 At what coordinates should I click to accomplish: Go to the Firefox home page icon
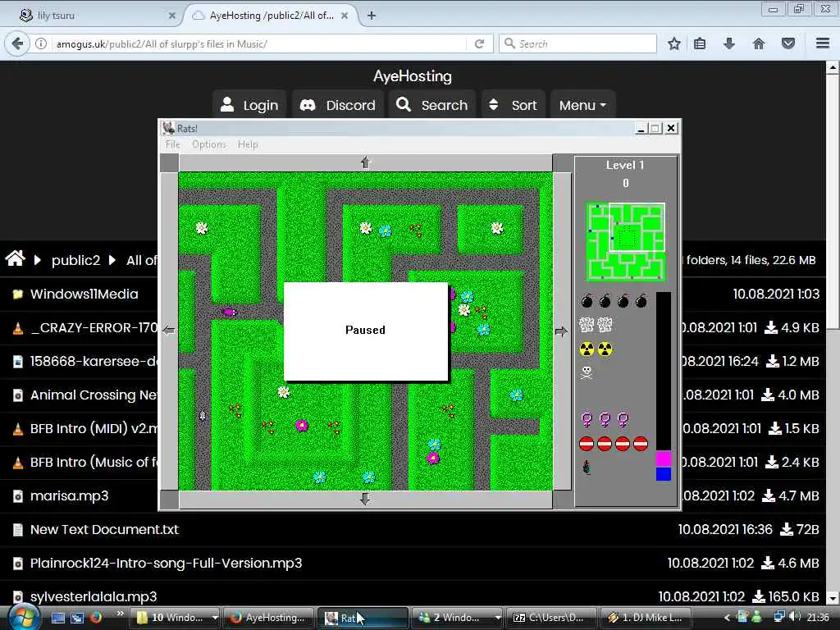click(759, 44)
